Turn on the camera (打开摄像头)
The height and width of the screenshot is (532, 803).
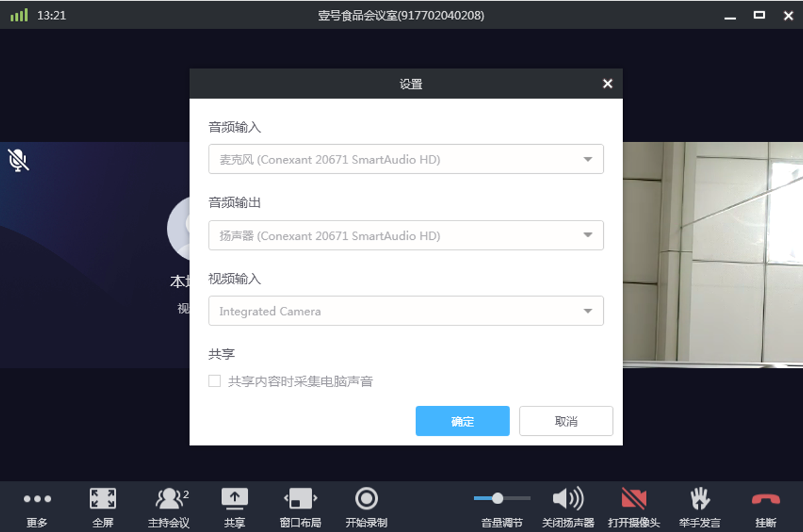tap(634, 499)
